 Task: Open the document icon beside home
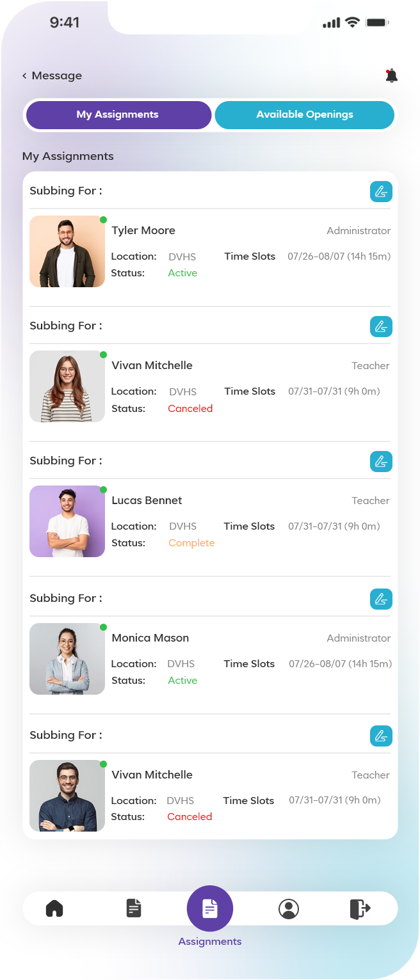(133, 908)
